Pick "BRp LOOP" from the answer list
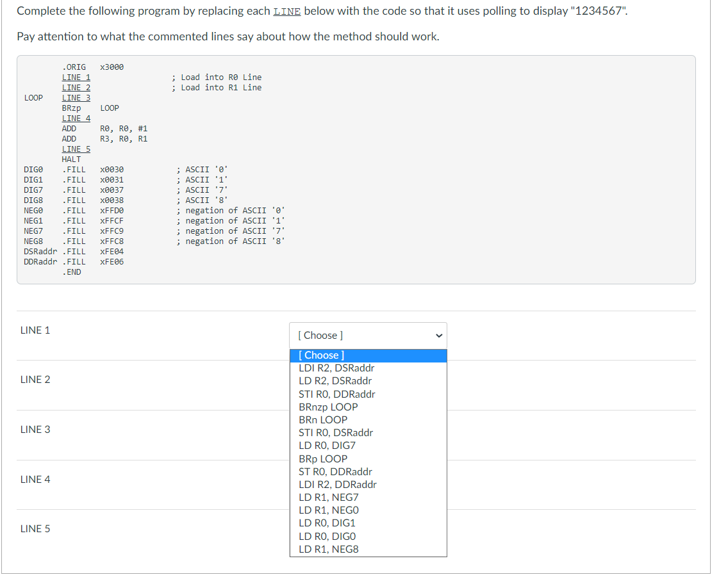This screenshot has width=728, height=586. pos(323,459)
